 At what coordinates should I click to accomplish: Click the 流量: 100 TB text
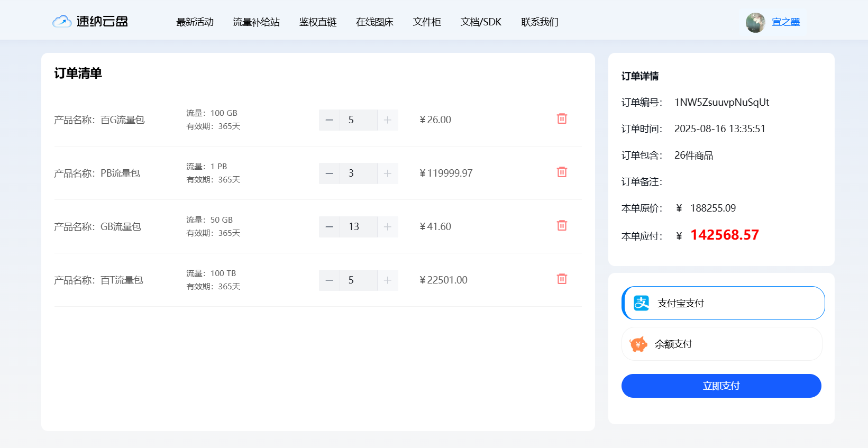click(x=211, y=273)
